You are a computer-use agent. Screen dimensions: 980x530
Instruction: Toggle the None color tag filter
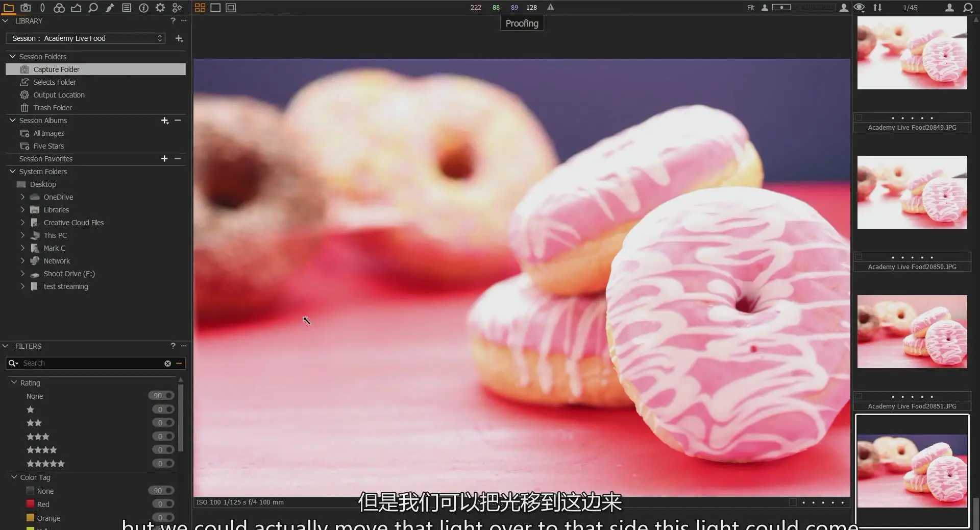click(x=161, y=491)
